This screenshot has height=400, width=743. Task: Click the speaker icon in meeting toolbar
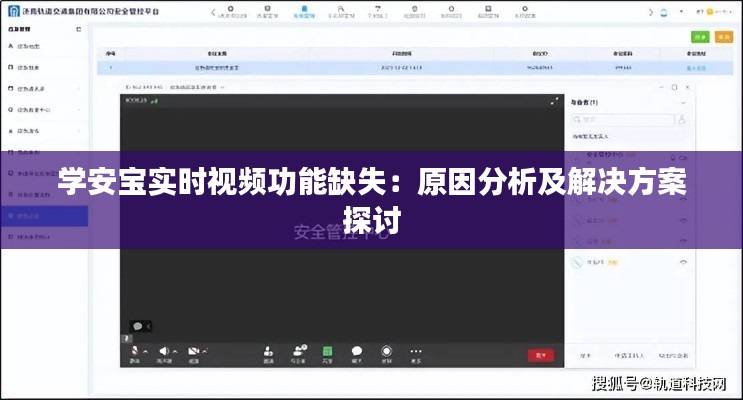[x=164, y=351]
